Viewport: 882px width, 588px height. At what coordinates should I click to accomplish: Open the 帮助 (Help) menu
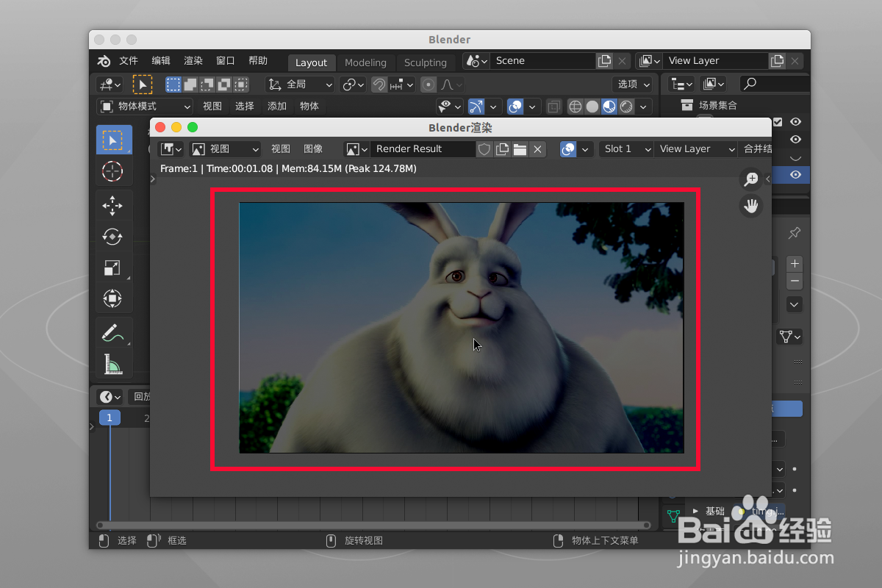258,61
